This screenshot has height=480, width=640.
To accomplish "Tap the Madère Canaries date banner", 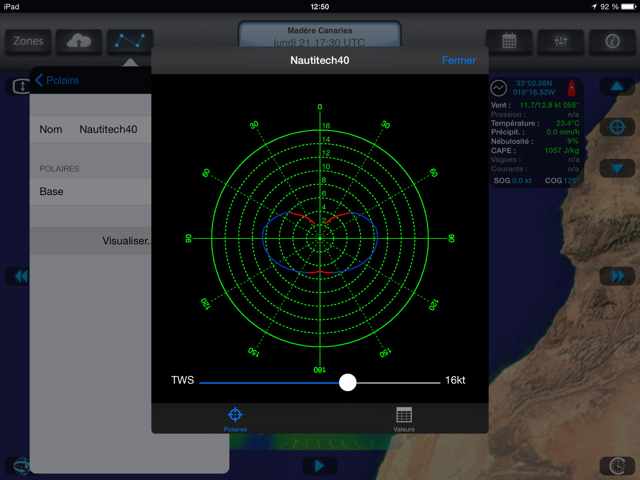I will pos(320,36).
